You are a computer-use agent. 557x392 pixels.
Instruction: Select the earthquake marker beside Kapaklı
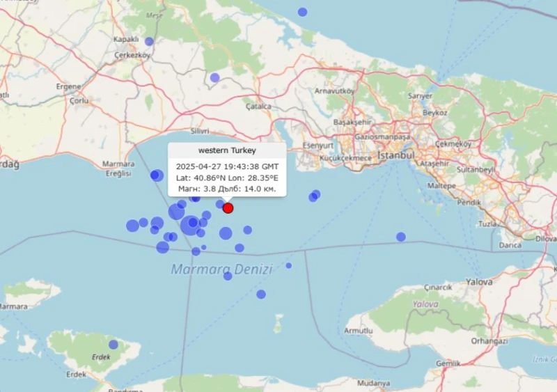[149, 42]
